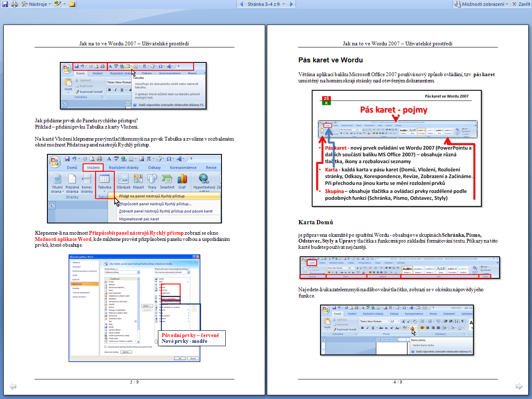Click the label 'Původní prvky – červeně'

[190, 335]
